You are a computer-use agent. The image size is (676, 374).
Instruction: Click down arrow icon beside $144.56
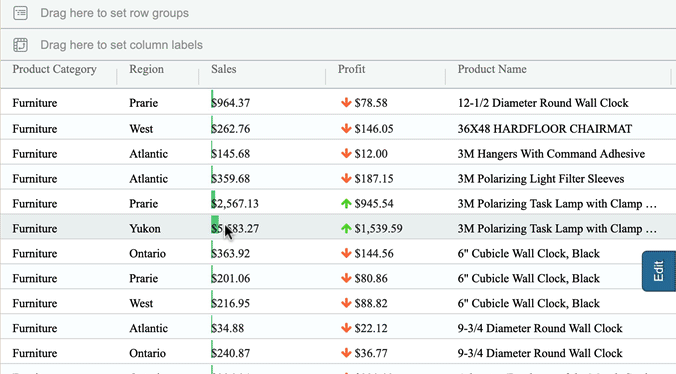[x=346, y=253]
